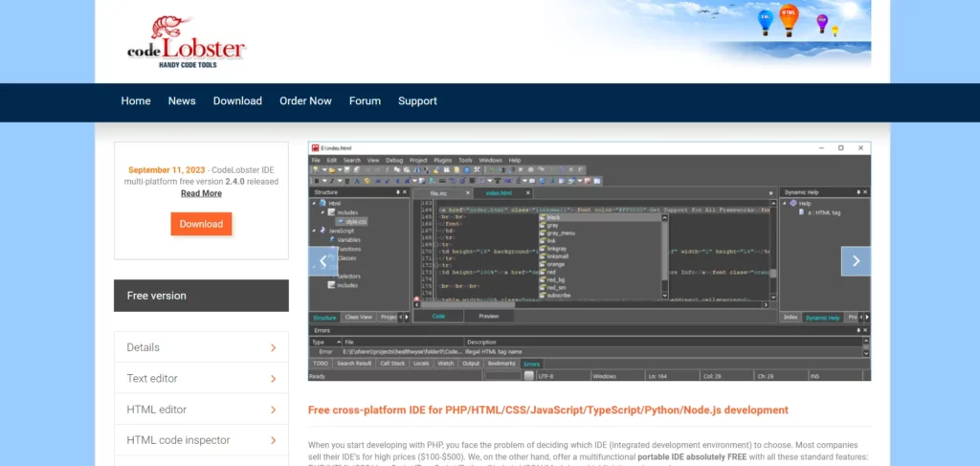The height and width of the screenshot is (466, 980).
Task: Click the Ln: 164 status bar entry
Action: click(x=659, y=376)
